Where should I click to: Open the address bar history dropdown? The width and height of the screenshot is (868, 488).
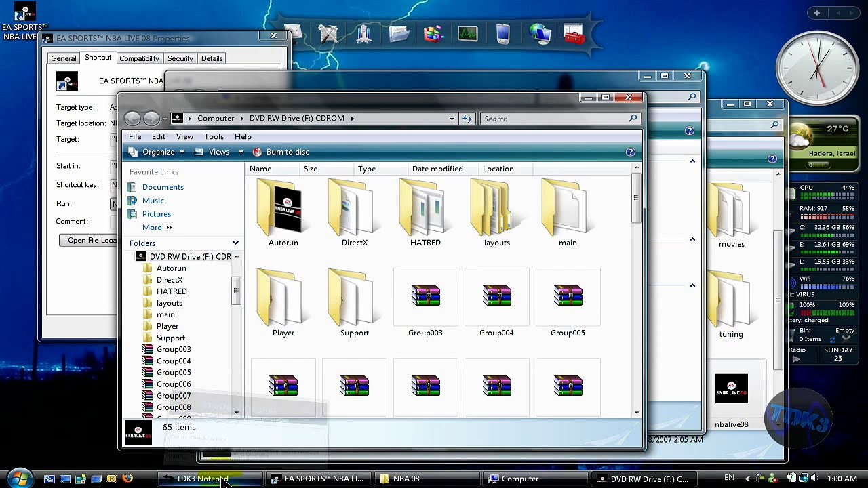[x=452, y=119]
